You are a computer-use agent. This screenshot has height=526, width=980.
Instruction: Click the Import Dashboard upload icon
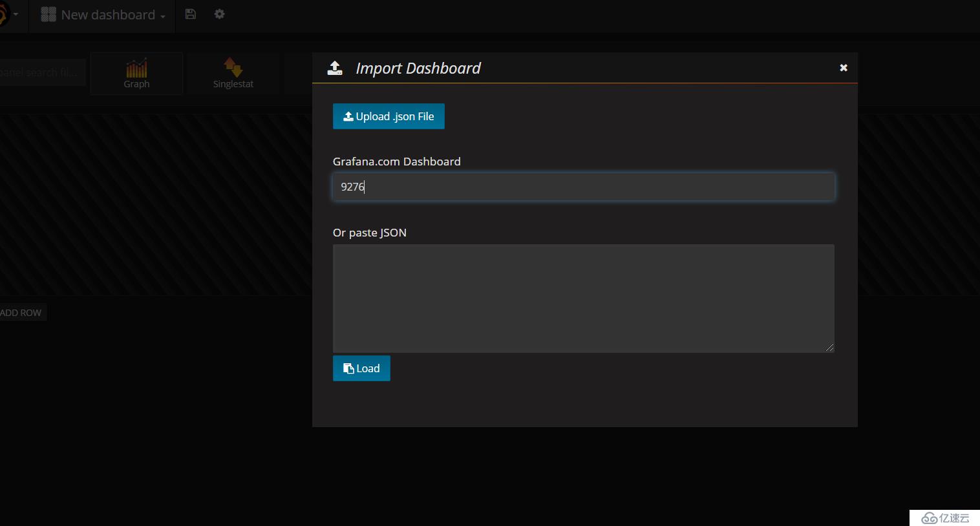click(x=335, y=68)
